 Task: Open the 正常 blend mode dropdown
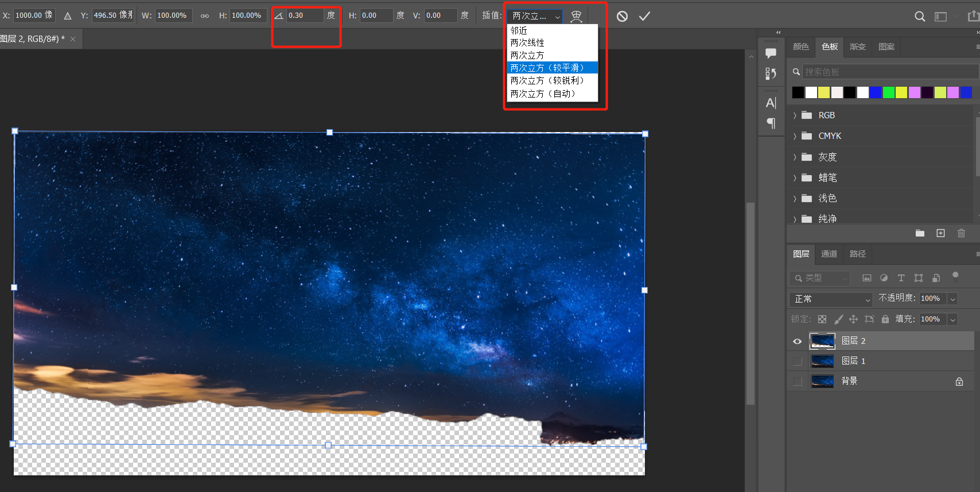coord(831,299)
